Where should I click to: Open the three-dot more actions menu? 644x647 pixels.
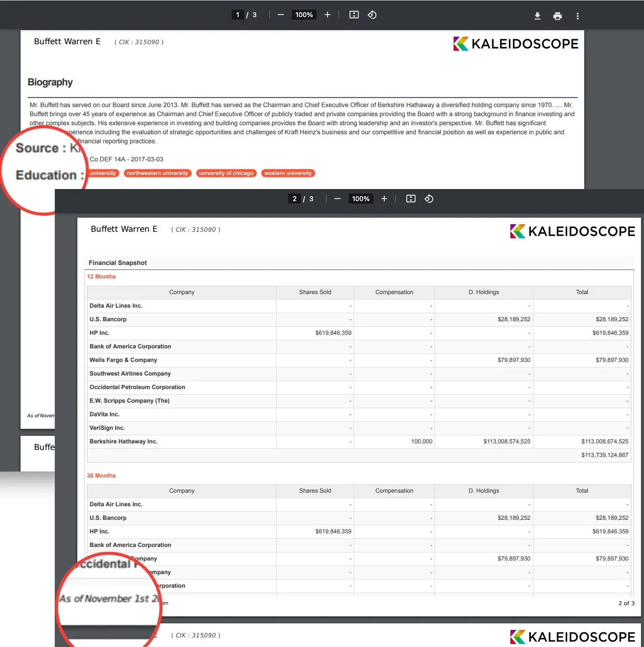(x=578, y=16)
